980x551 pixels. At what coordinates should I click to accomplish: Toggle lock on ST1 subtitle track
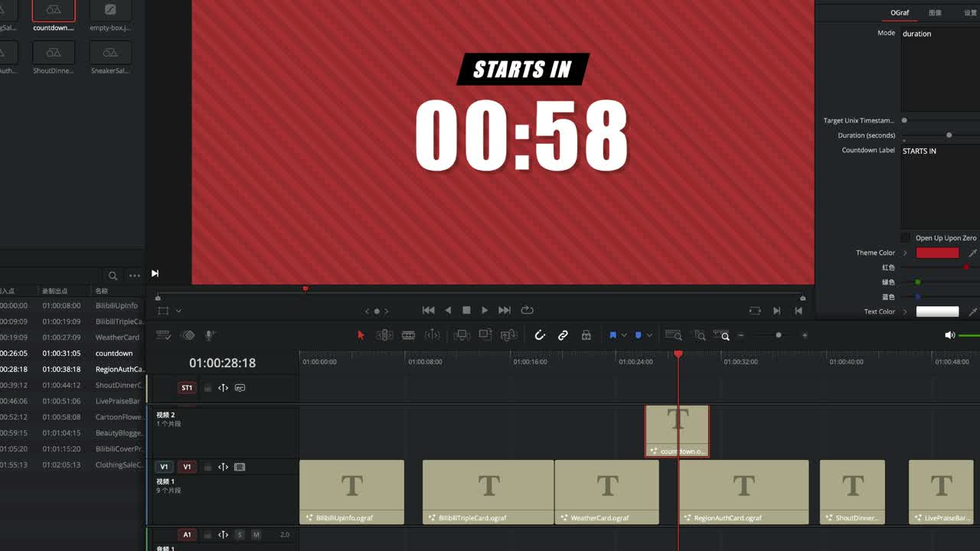point(207,388)
